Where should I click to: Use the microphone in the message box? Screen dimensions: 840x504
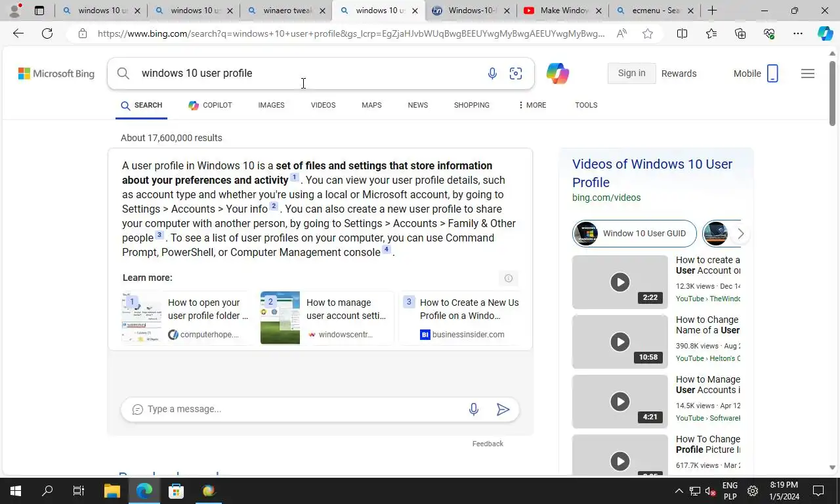point(474,409)
